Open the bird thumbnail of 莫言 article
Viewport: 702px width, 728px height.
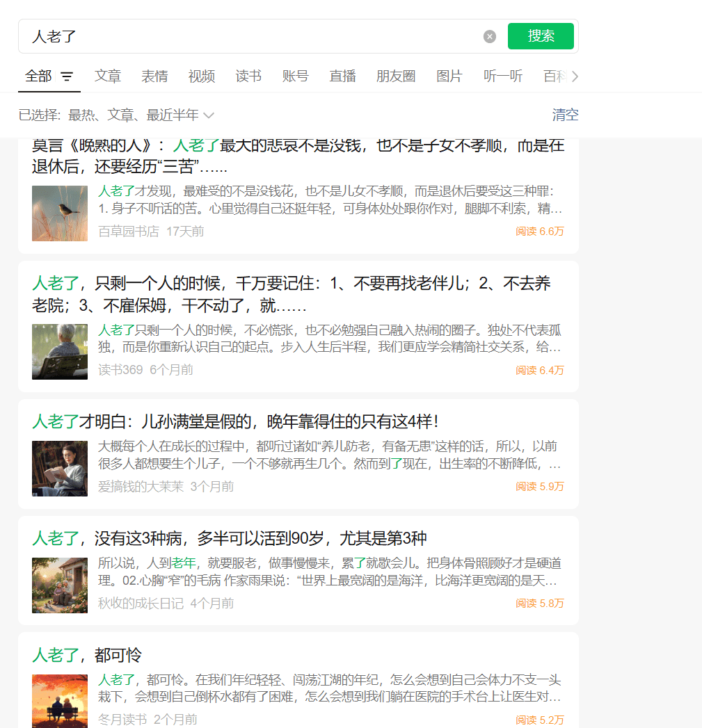point(60,213)
